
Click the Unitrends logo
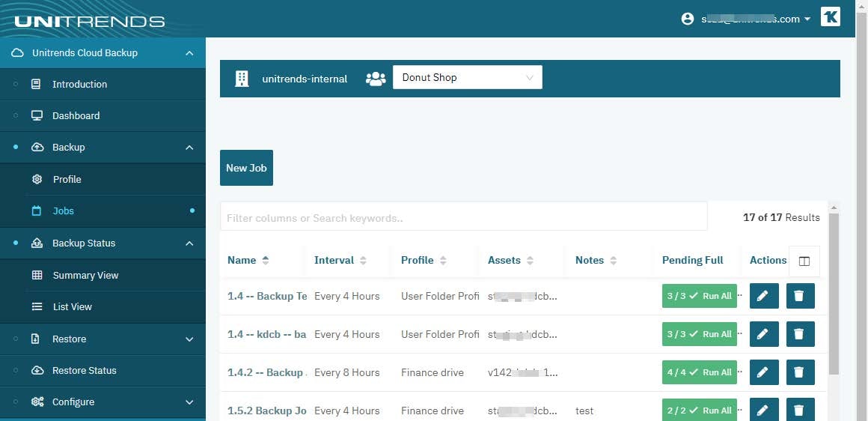90,22
